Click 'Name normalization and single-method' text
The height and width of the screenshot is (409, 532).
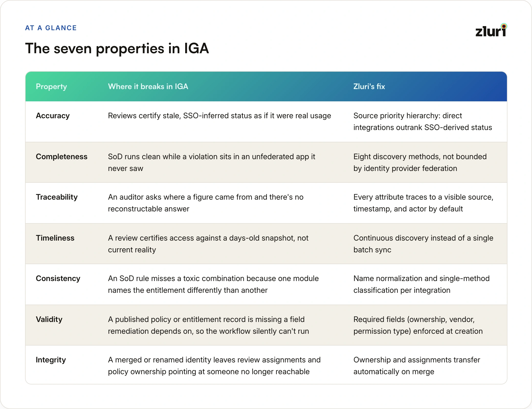click(x=422, y=278)
